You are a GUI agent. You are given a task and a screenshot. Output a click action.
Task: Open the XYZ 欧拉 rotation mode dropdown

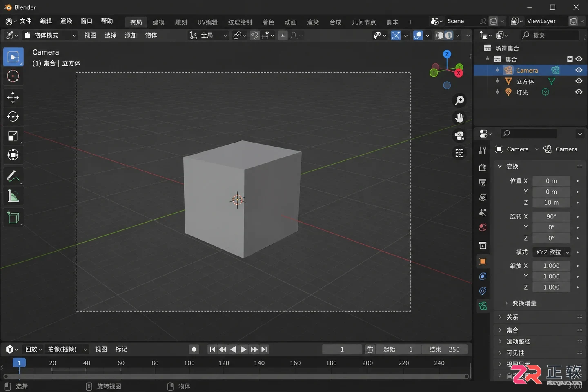pos(552,252)
